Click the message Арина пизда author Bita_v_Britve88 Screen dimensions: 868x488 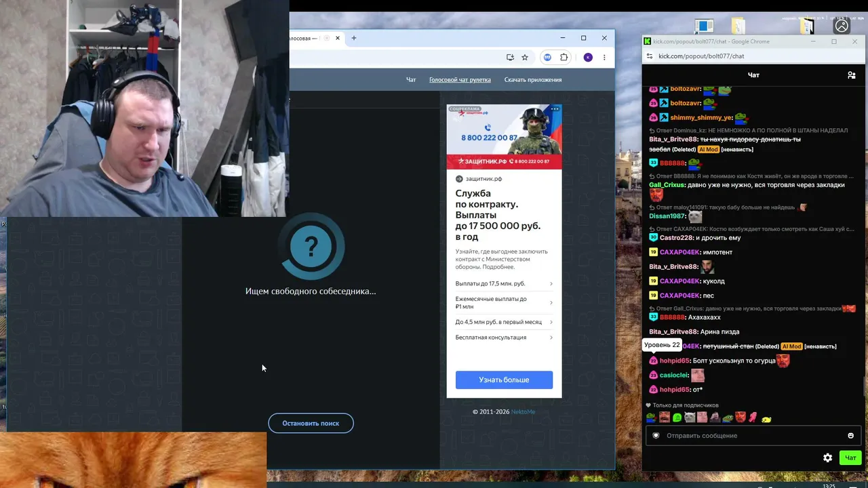(673, 331)
